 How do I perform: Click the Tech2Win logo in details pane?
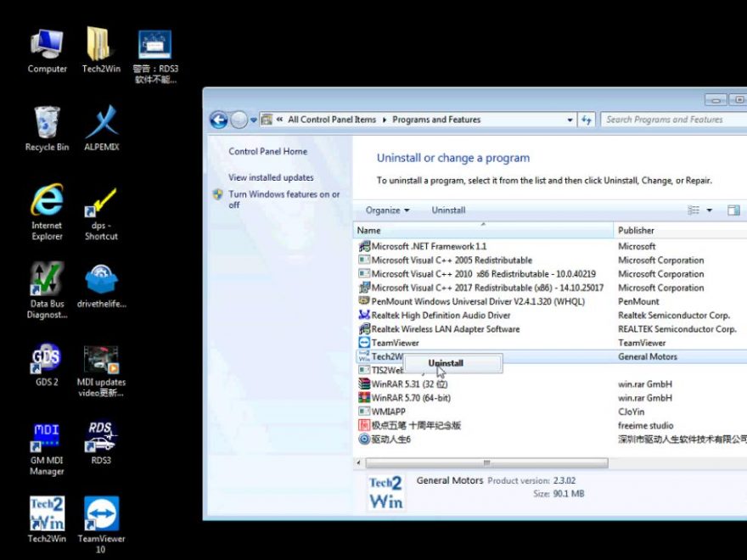(386, 493)
